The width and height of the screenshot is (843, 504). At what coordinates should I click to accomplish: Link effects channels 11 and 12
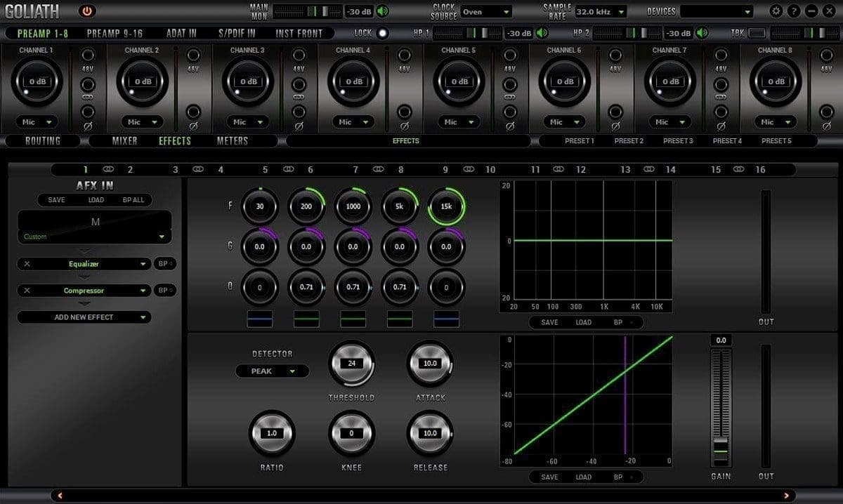pos(558,170)
